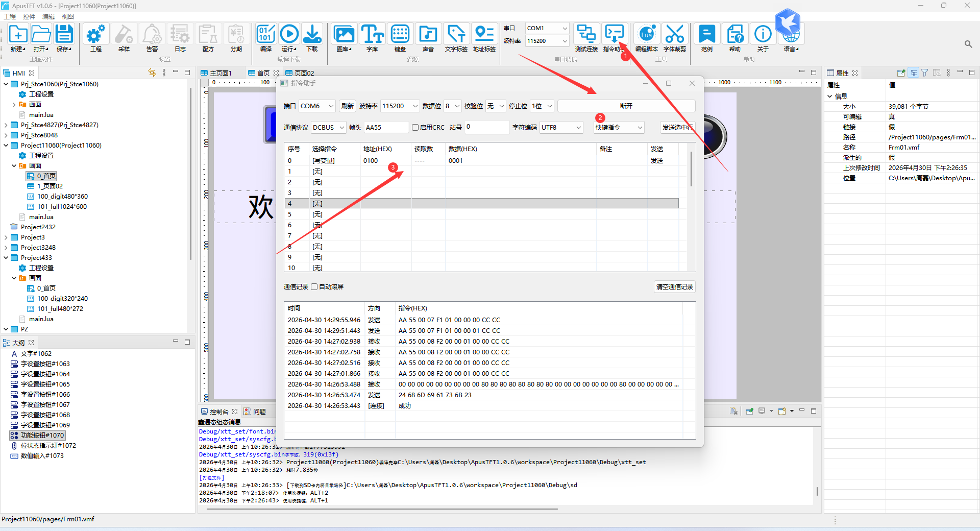Click the 关于 about info icon

[x=763, y=34]
